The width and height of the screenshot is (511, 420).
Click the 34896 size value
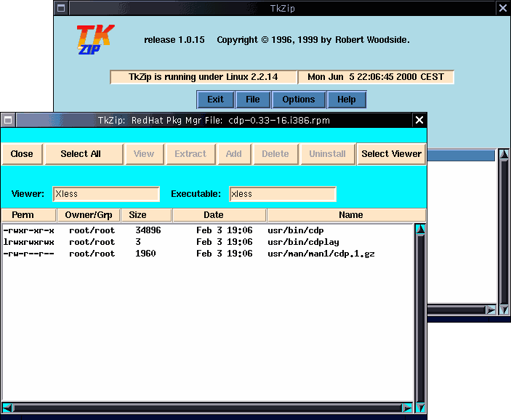148,230
